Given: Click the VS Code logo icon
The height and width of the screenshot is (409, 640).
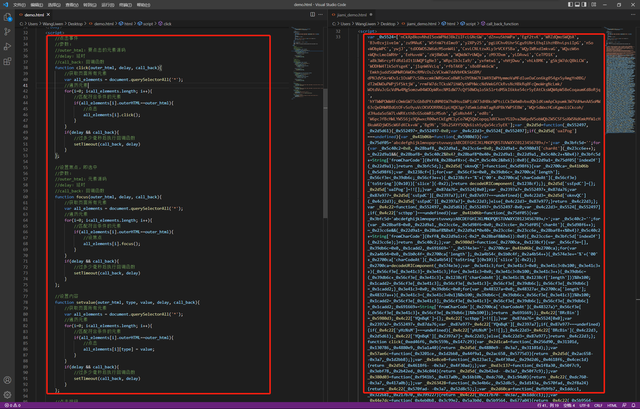Looking at the screenshot, I should click(5, 4).
